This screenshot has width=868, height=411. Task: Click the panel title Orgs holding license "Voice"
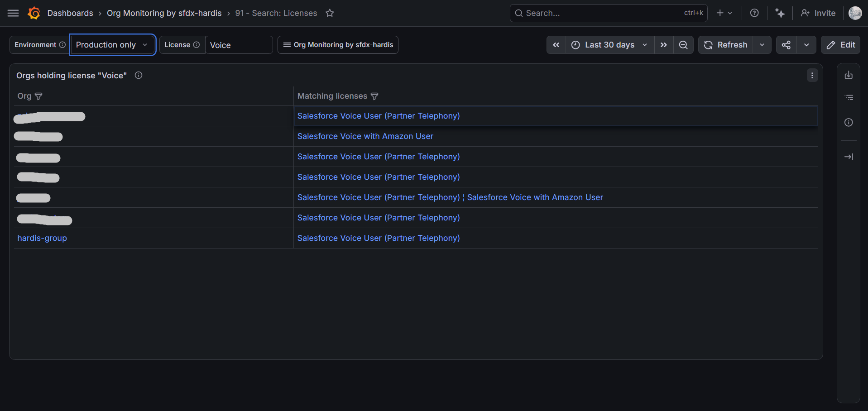72,76
